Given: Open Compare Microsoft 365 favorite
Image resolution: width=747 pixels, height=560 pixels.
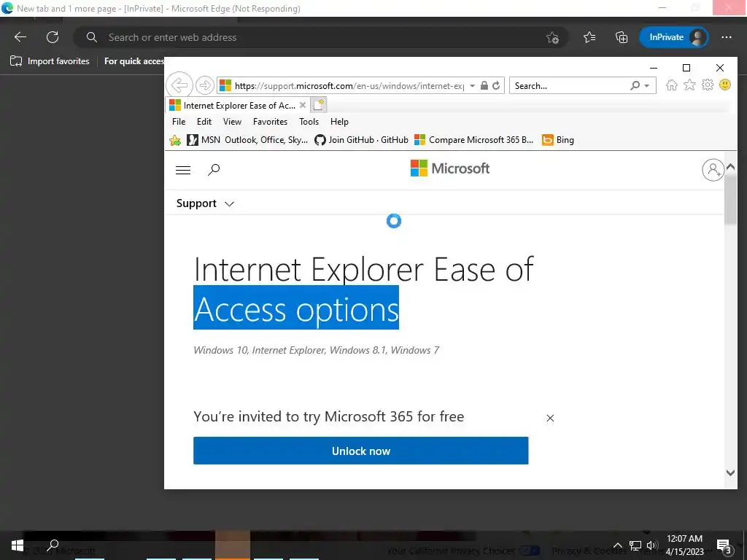Looking at the screenshot, I should 473,140.
